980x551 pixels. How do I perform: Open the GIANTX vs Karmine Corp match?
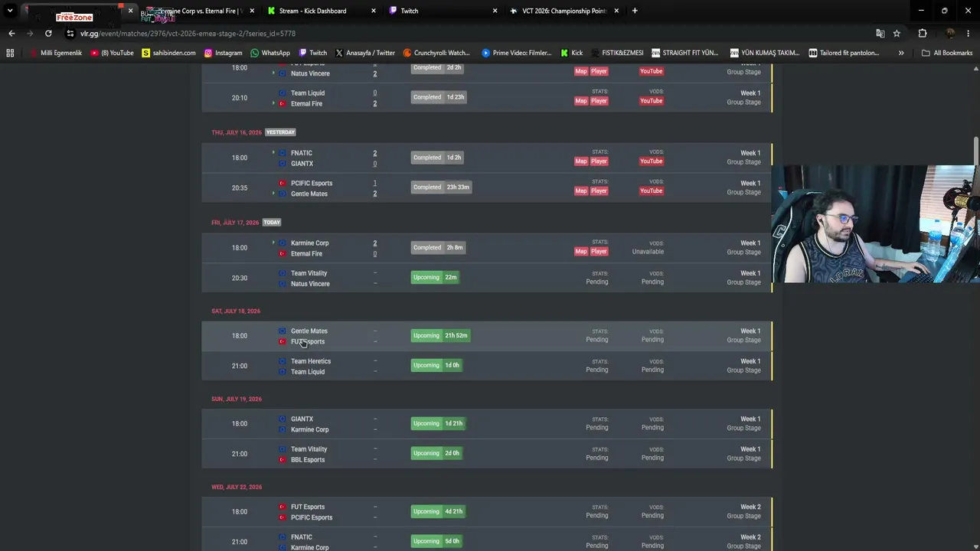487,424
